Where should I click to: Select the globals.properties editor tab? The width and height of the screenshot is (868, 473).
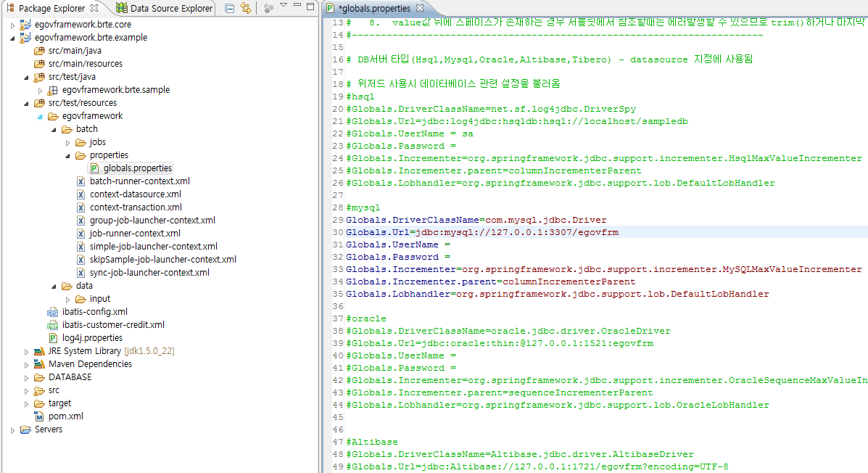click(x=373, y=9)
